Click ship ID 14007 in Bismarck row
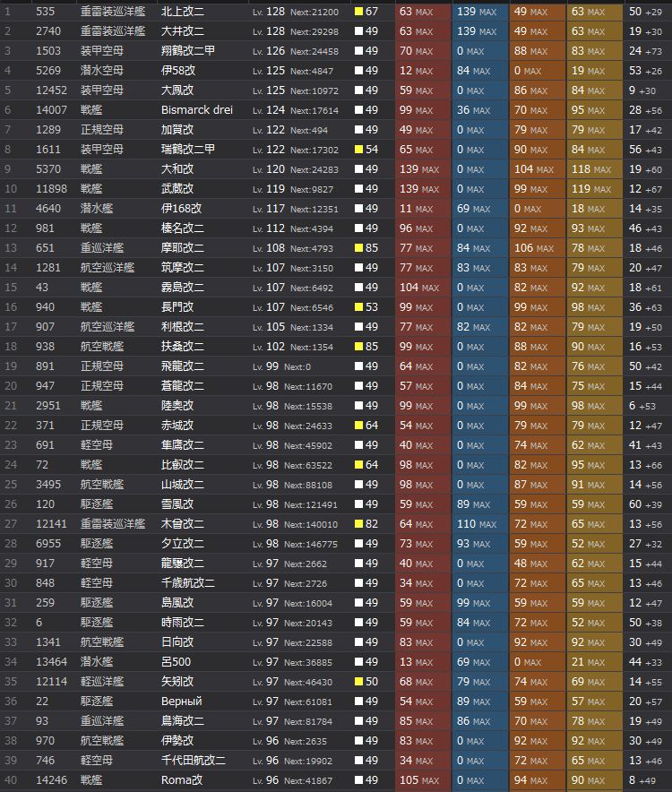Viewport: 672px width, 792px height. [x=52, y=110]
